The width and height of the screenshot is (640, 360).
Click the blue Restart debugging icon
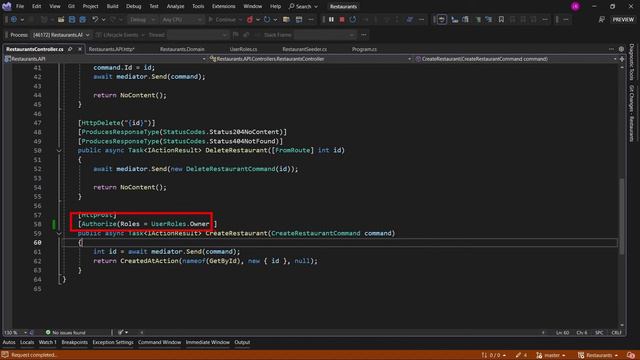(353, 19)
